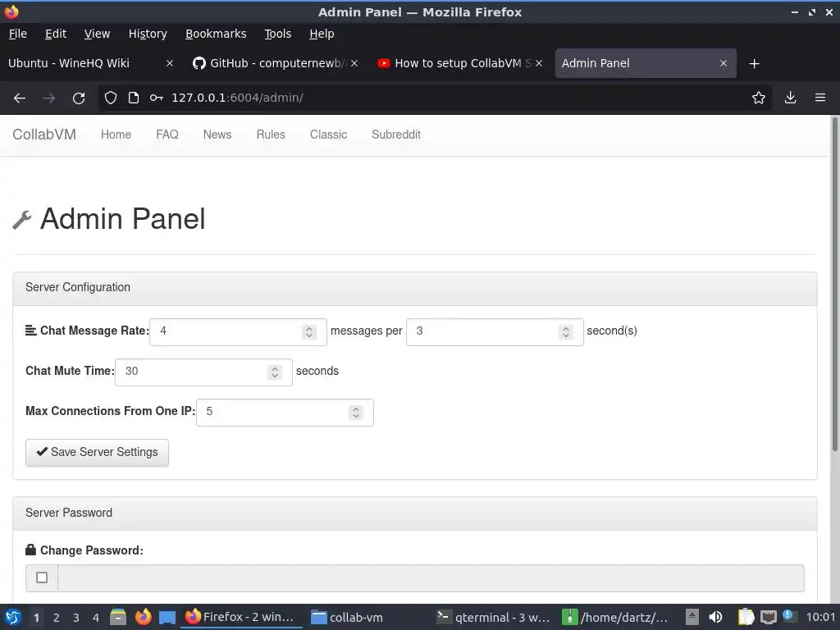840x630 pixels.
Task: Click the removable media eject tray icon
Action: (x=692, y=617)
